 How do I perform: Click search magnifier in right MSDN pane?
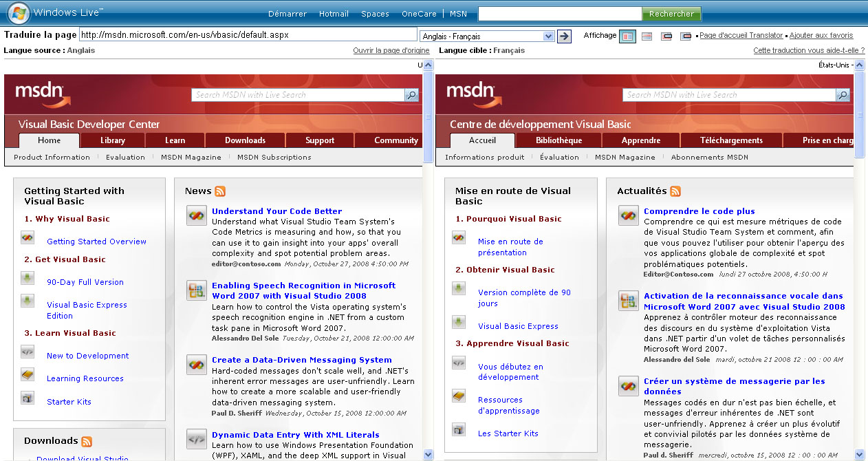[843, 95]
